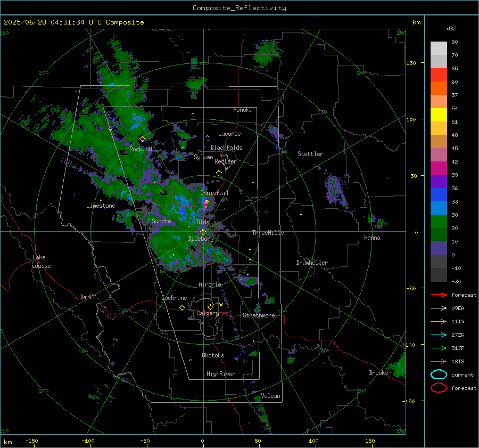The image size is (479, 448).
Task: Click the bright green swatch between 30 and 20
Action: 439,222
